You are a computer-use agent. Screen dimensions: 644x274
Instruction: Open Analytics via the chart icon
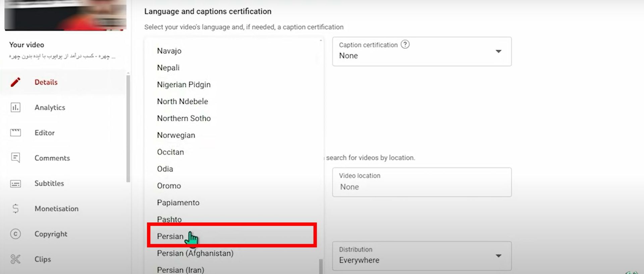[15, 108]
